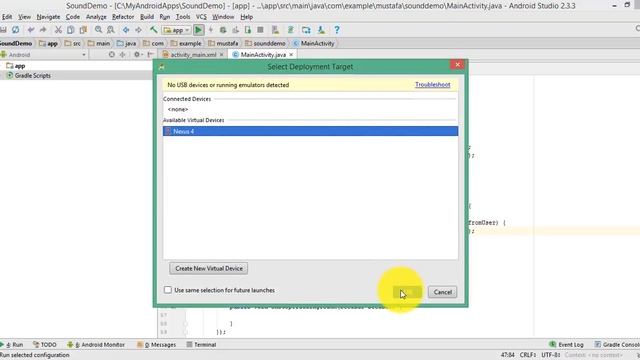Open Help with the question mark icon
This screenshot has height=360, width=640.
coord(337,30)
